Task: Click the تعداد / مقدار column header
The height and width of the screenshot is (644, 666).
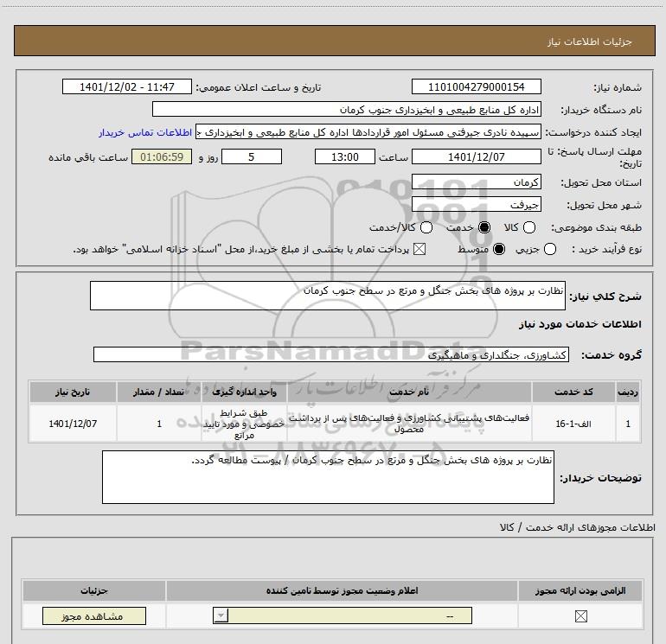Action: point(159,392)
